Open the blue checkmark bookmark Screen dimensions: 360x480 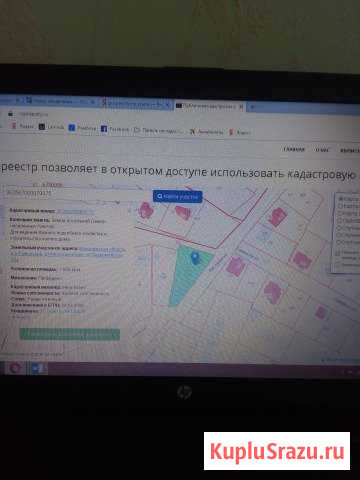click(82, 128)
